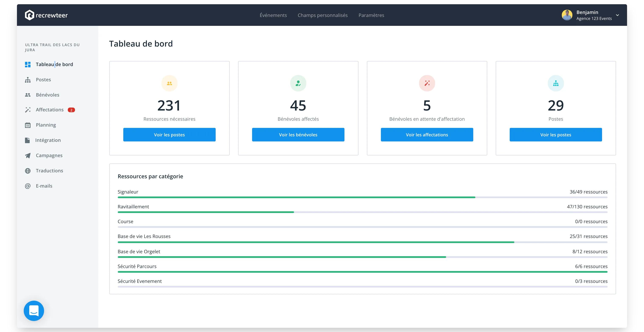Click the red wand icon above 5

pos(427,83)
